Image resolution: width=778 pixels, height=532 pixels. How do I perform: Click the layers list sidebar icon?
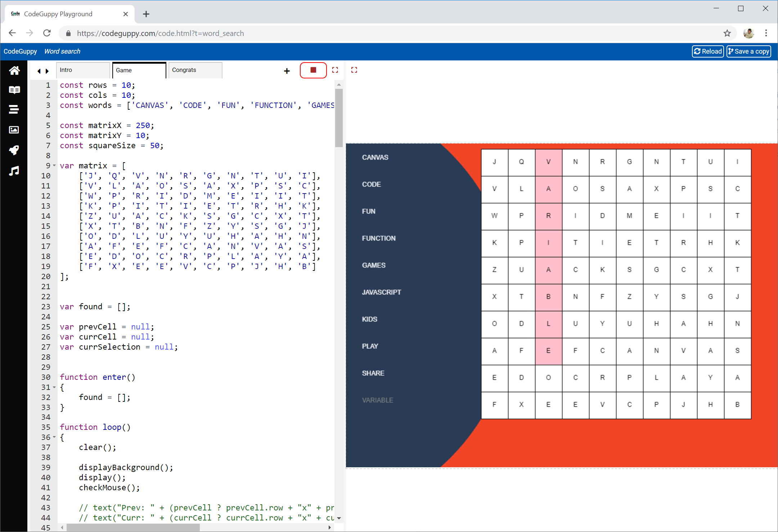click(x=14, y=110)
